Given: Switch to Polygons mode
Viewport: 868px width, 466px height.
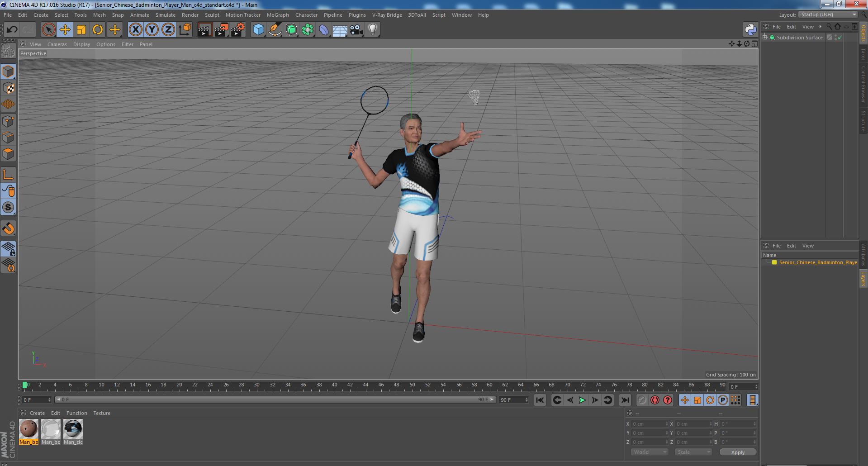Looking at the screenshot, I should click(x=8, y=154).
